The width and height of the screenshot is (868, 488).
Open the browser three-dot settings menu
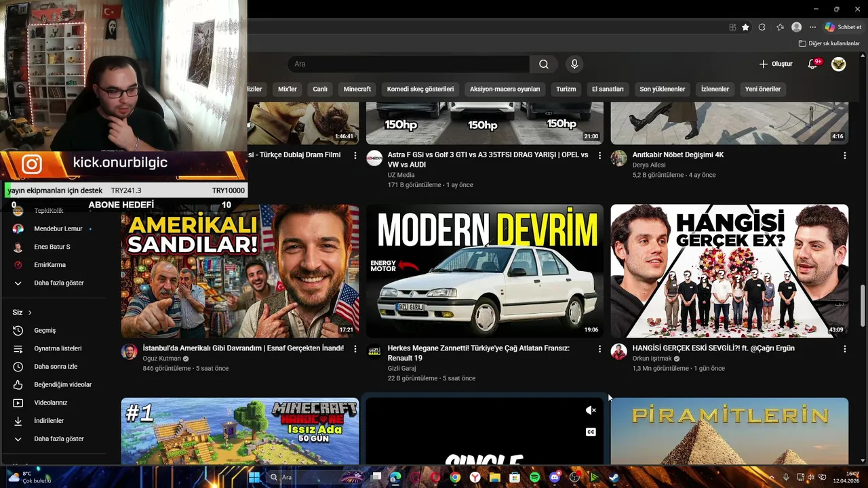[812, 27]
